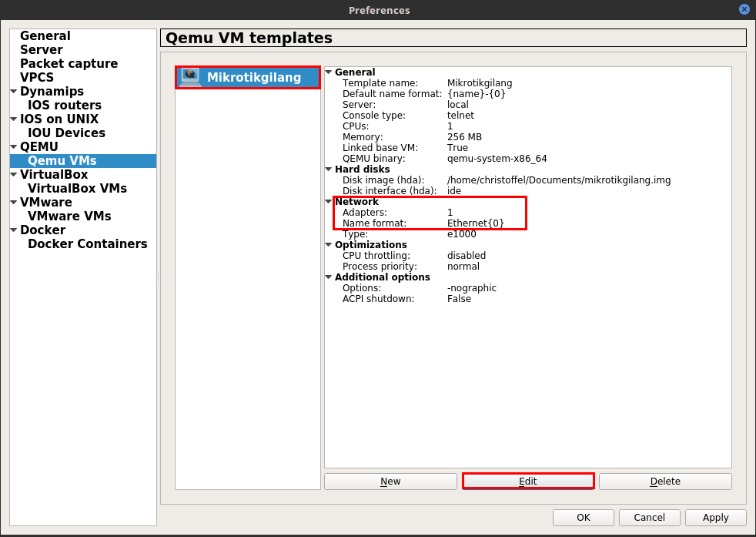
Task: Click the Docker category label
Action: 43,230
